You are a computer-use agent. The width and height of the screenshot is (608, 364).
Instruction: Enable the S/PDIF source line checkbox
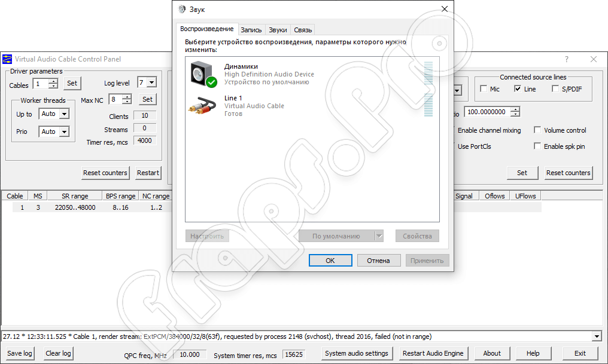point(556,89)
